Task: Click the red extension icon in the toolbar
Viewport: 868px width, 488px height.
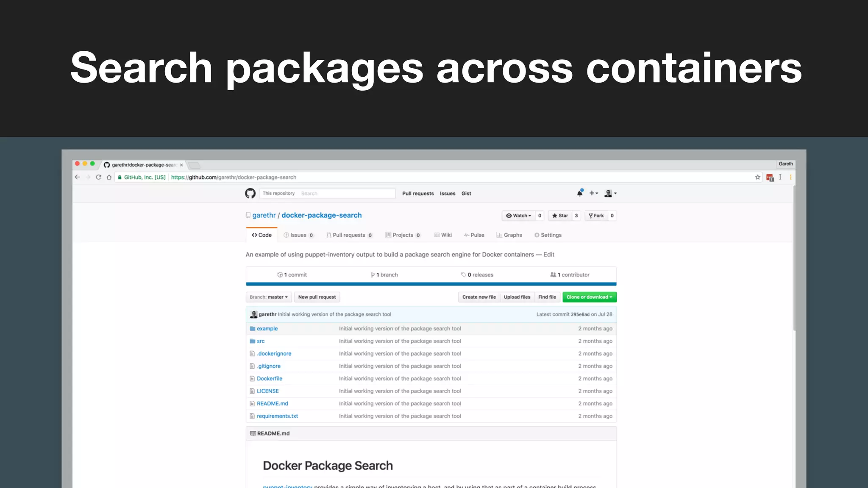Action: click(770, 177)
